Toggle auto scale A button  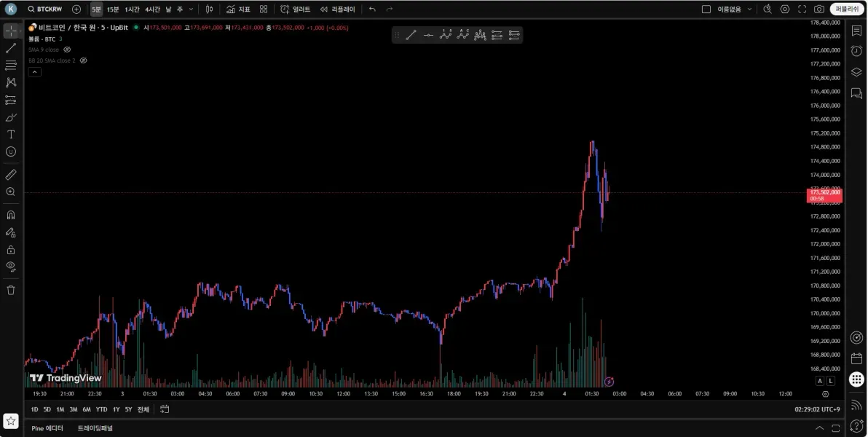point(820,381)
